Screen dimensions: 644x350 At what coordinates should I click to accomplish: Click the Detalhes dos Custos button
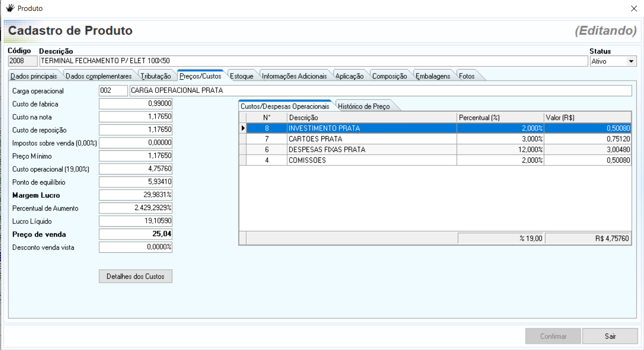(x=135, y=276)
